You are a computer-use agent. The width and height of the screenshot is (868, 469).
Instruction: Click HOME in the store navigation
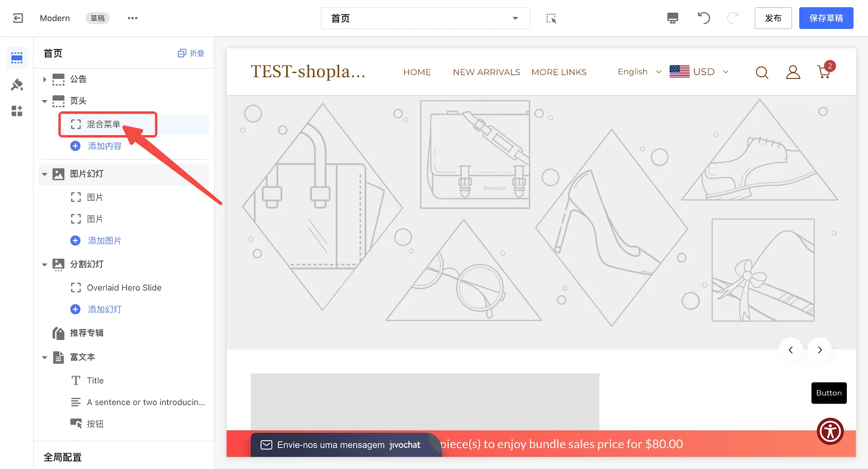(417, 72)
